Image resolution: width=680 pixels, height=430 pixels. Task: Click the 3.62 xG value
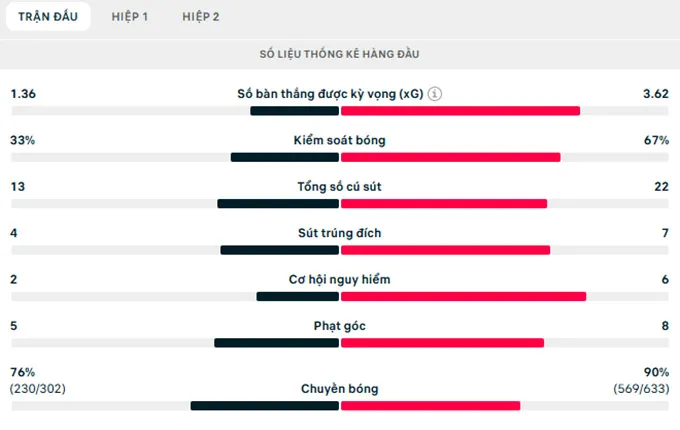pyautogui.click(x=656, y=94)
